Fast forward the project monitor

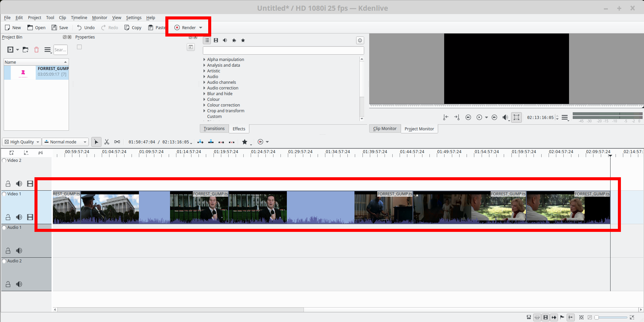click(494, 117)
